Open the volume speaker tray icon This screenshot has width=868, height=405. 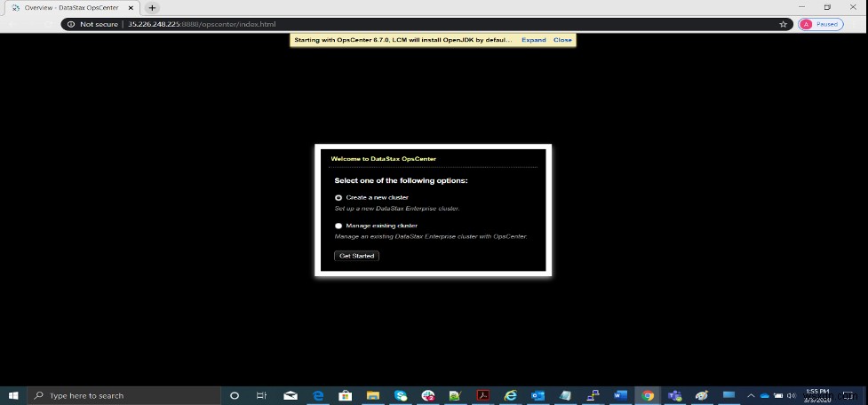tap(792, 395)
